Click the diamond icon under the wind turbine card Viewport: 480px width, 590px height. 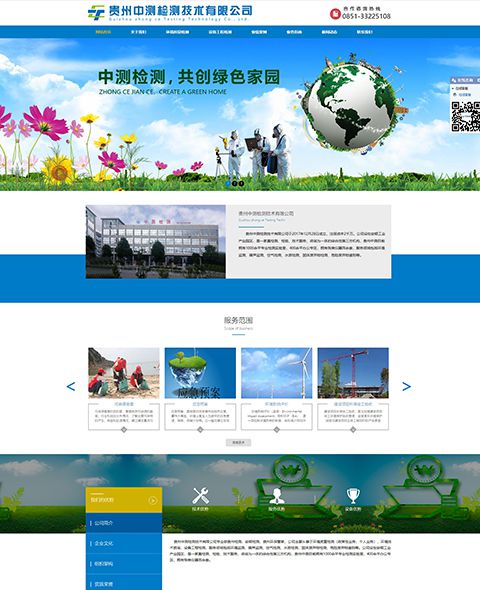pos(276,430)
